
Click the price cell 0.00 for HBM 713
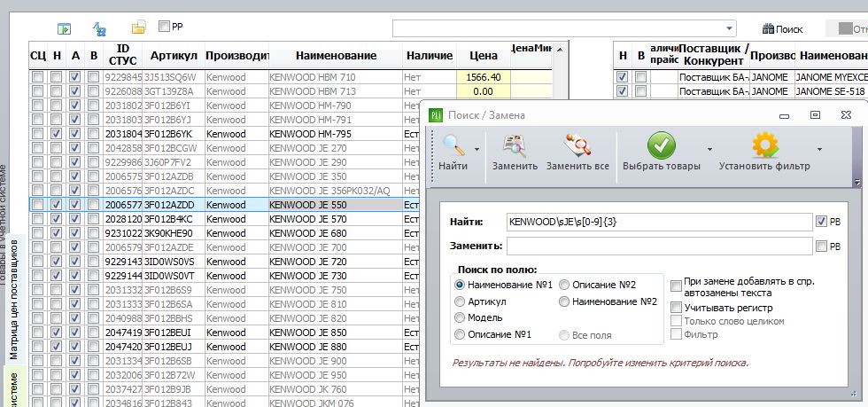484,91
